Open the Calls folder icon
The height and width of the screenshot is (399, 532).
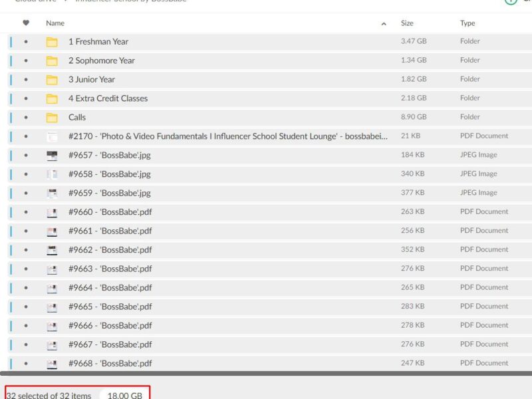pyautogui.click(x=52, y=118)
